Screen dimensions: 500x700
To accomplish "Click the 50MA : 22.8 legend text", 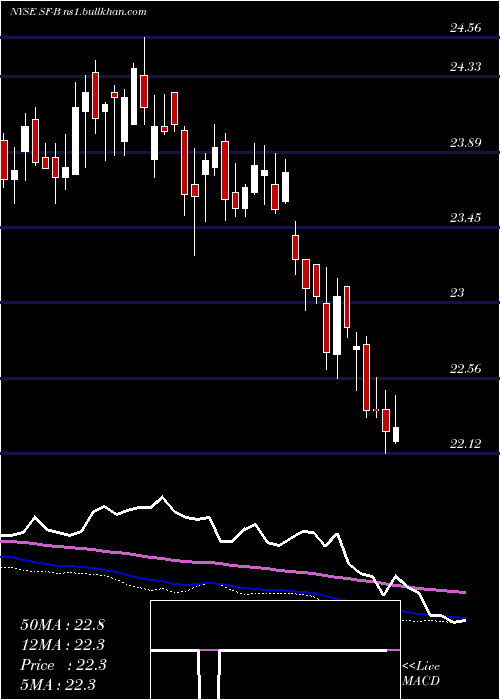I will (62, 625).
